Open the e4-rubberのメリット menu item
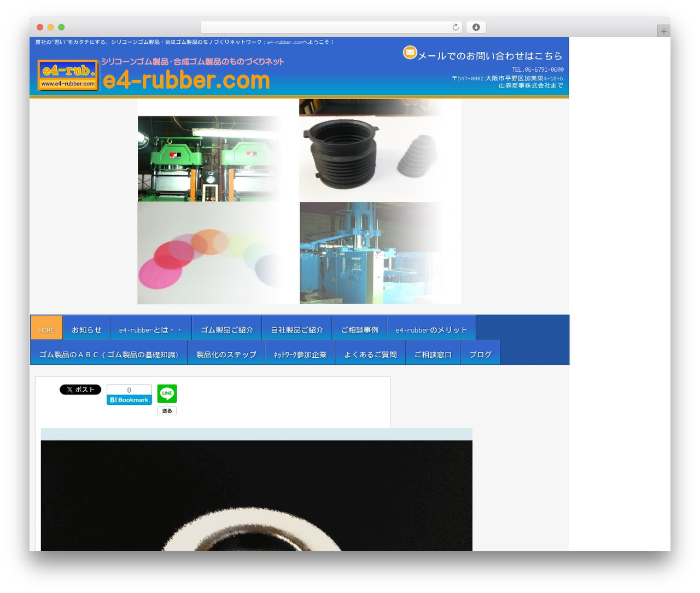 click(431, 328)
